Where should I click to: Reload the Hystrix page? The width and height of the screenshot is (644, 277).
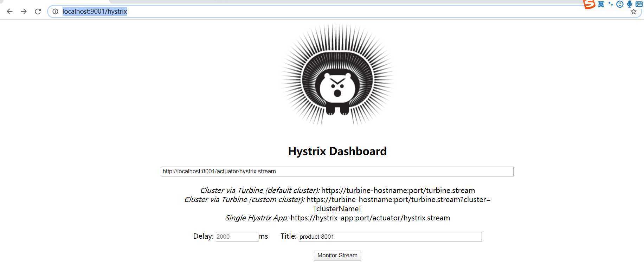point(38,12)
